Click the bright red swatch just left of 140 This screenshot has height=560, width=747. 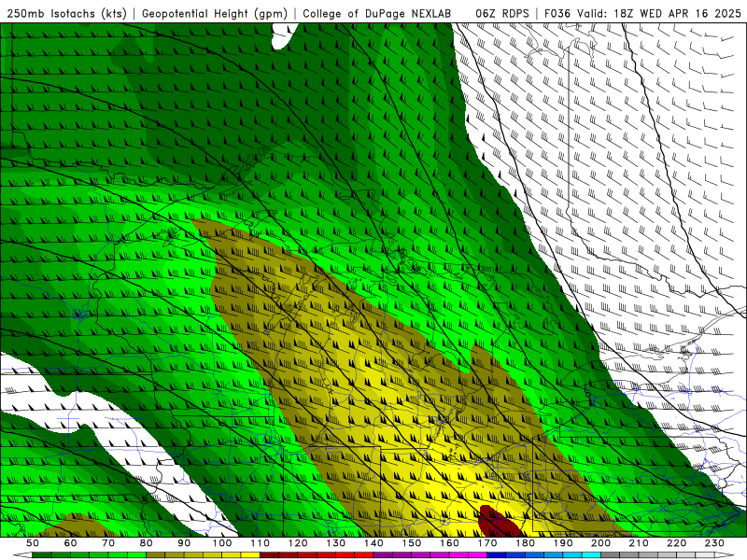click(x=364, y=555)
